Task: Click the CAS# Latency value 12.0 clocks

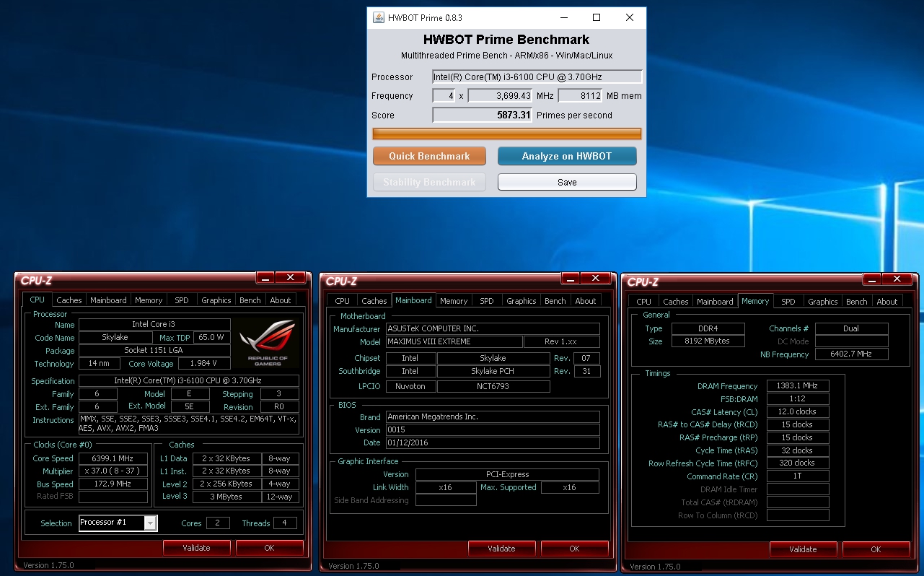Action: [798, 412]
